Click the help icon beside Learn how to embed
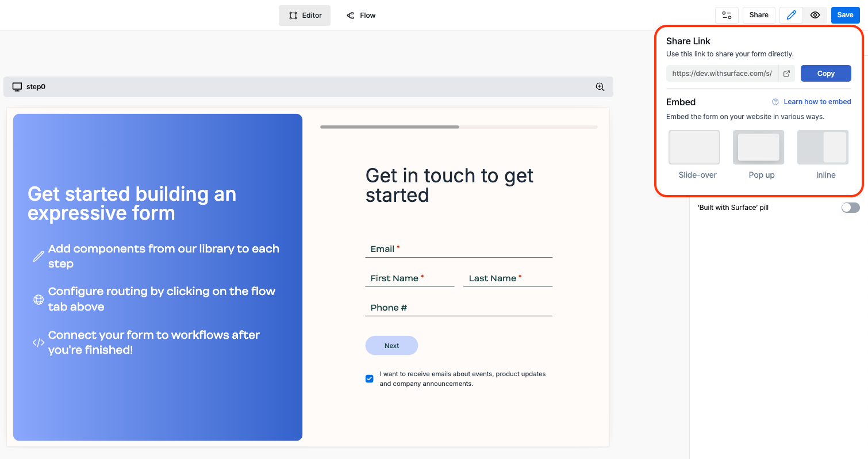 tap(774, 101)
